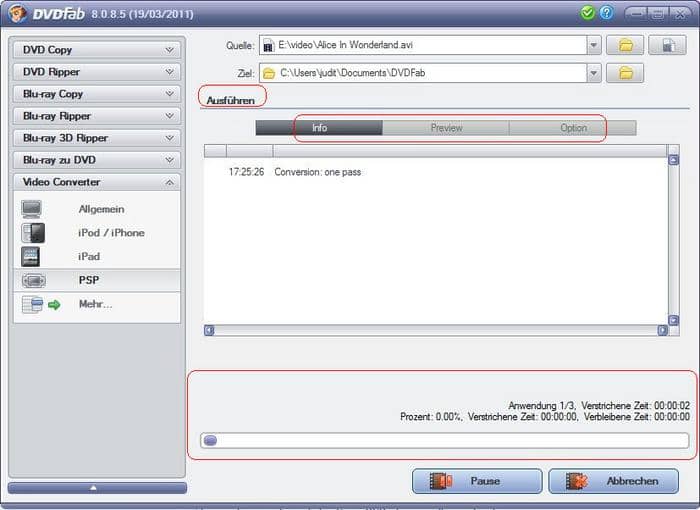Click the Ausführen heading
The height and width of the screenshot is (510, 700).
(x=230, y=100)
